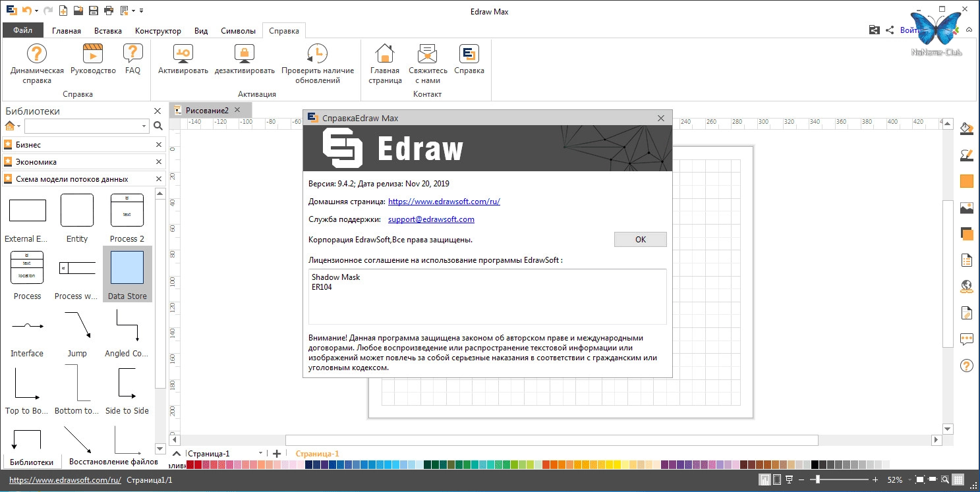Click the Активировать license icon

tap(183, 54)
